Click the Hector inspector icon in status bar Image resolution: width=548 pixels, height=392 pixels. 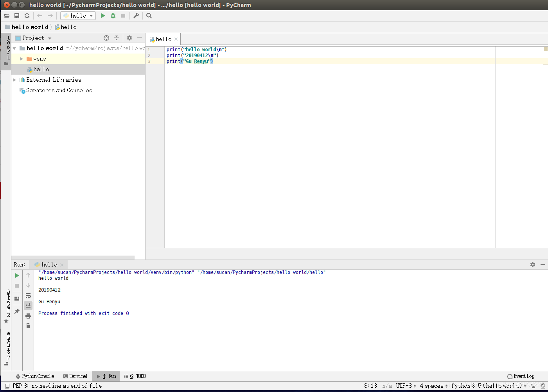[543, 386]
